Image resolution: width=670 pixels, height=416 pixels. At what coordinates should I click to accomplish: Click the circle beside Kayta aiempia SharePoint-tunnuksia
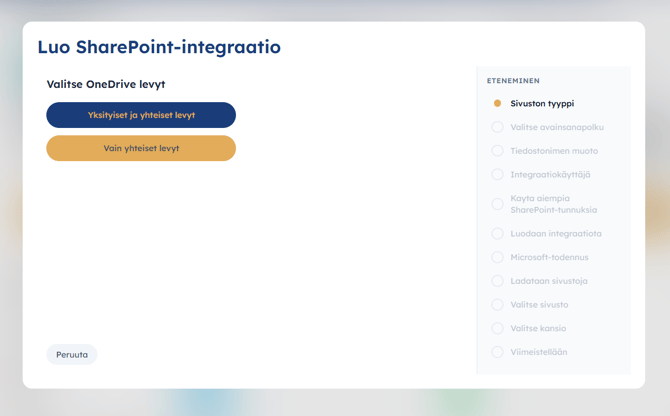497,204
